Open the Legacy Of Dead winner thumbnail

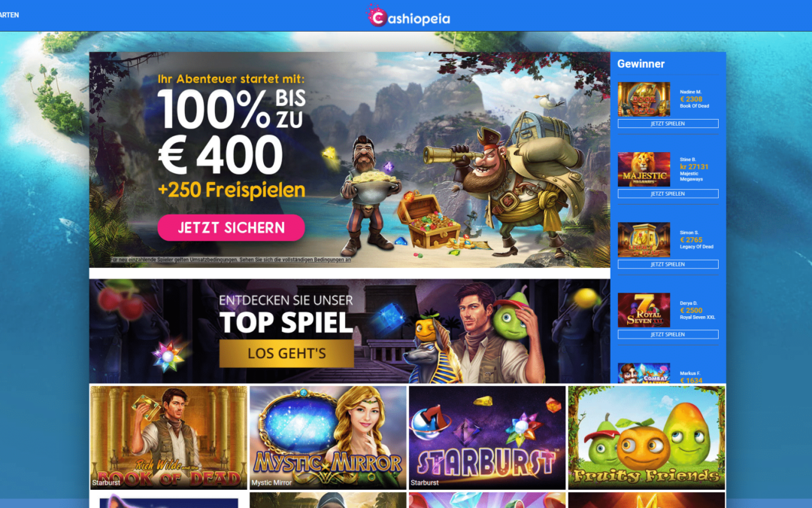[x=644, y=239]
